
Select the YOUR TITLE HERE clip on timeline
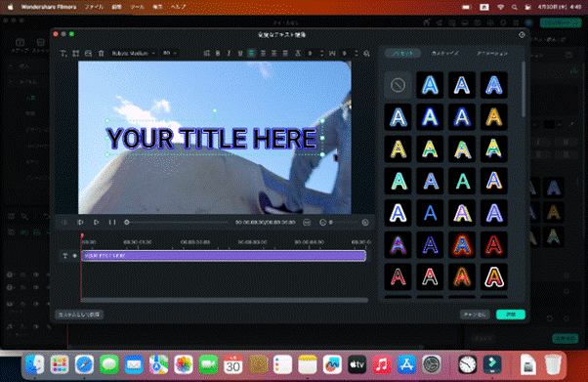pos(224,256)
